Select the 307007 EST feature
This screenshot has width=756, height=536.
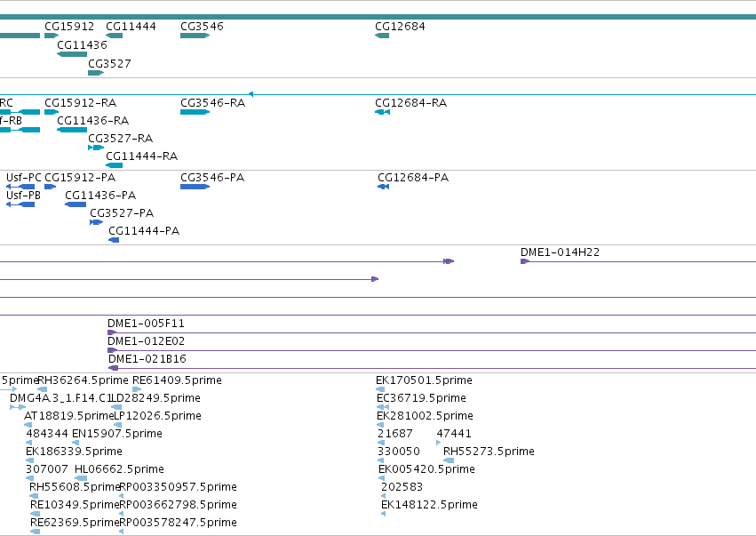click(29, 478)
